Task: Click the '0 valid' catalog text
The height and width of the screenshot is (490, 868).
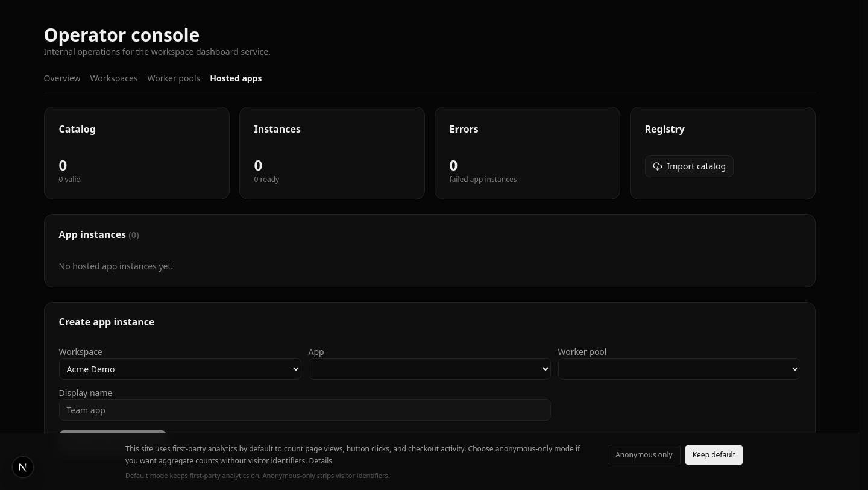Action: 69,180
